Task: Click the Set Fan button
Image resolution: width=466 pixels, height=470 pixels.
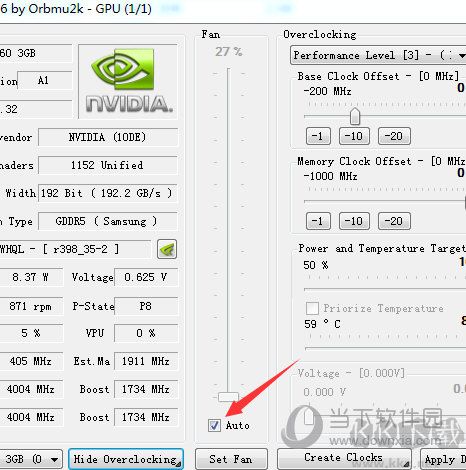Action: click(231, 459)
